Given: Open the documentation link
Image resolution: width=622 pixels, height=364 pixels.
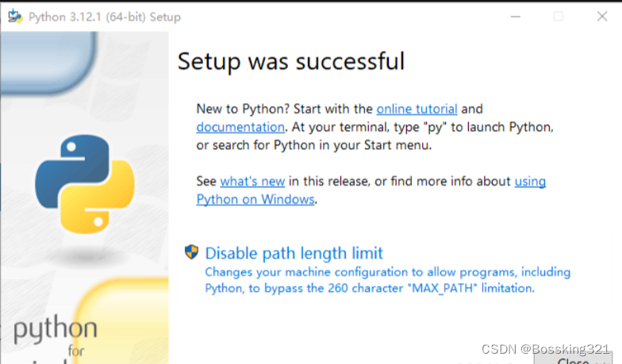Looking at the screenshot, I should click(240, 127).
